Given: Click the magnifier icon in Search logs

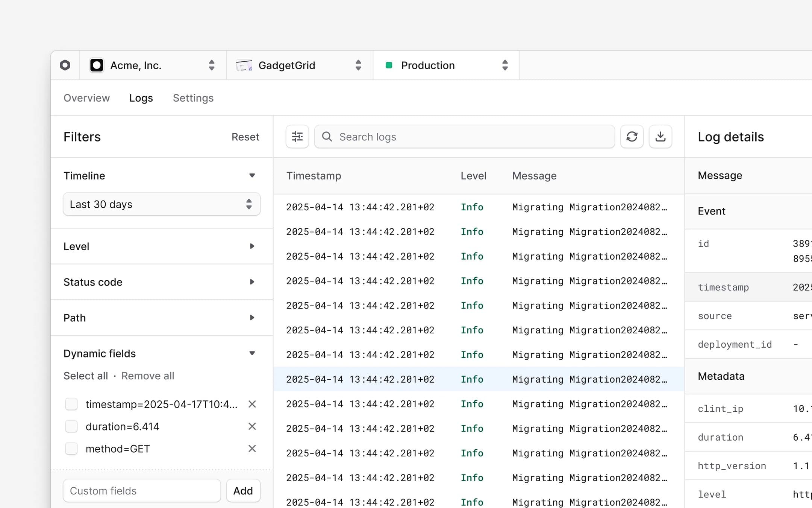Looking at the screenshot, I should pos(327,137).
